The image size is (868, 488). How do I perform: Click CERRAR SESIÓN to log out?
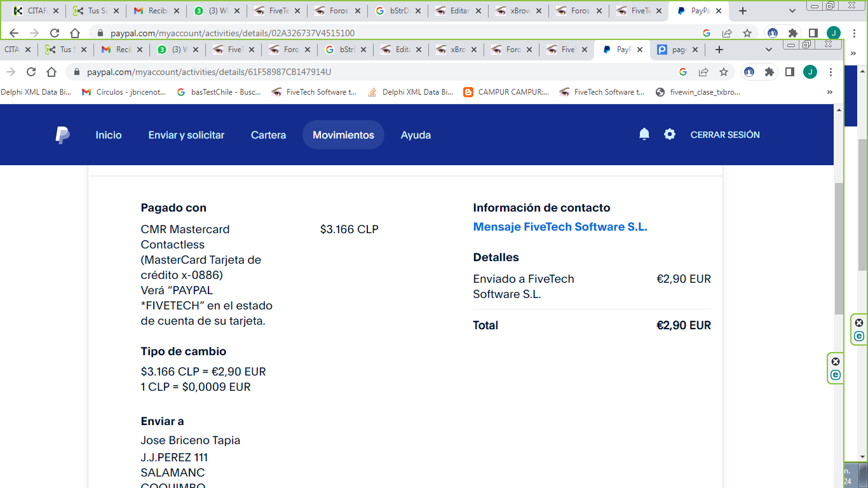(725, 135)
